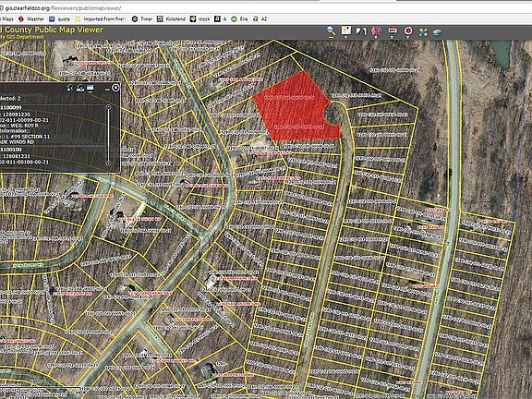Image resolution: width=532 pixels, height=399 pixels.
Task: Click the select-by-shape icon in results panel
Action: 70,88
